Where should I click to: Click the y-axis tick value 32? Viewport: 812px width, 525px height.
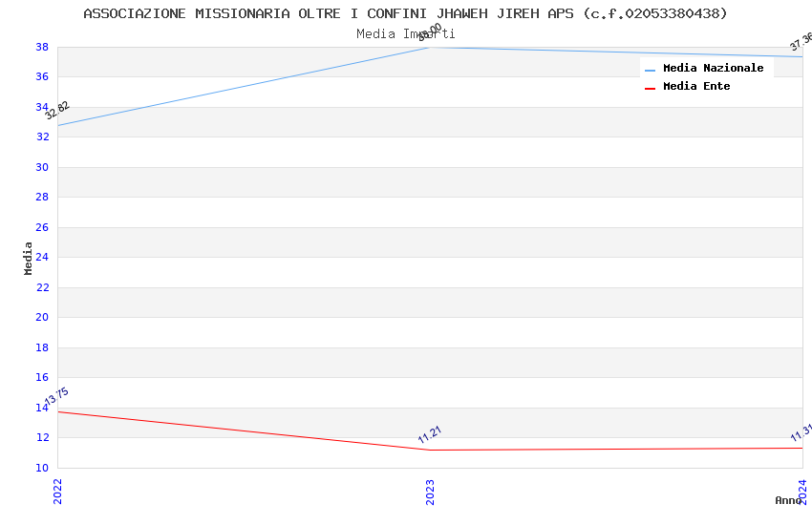tap(42, 136)
